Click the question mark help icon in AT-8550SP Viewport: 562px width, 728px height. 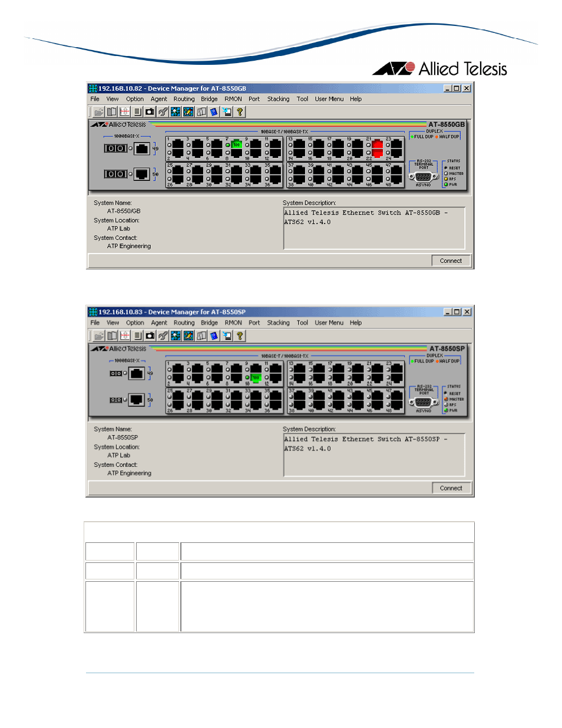(240, 335)
